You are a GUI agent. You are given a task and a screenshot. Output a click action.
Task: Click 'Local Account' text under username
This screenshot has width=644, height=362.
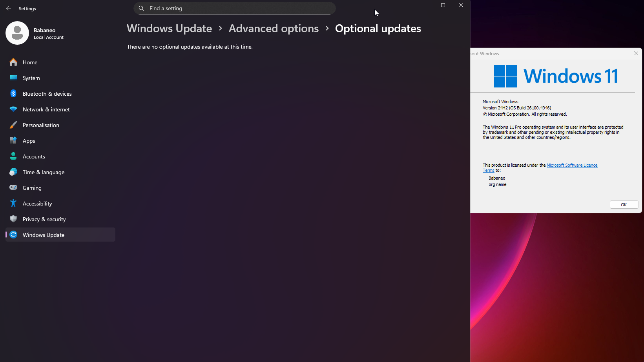click(48, 37)
